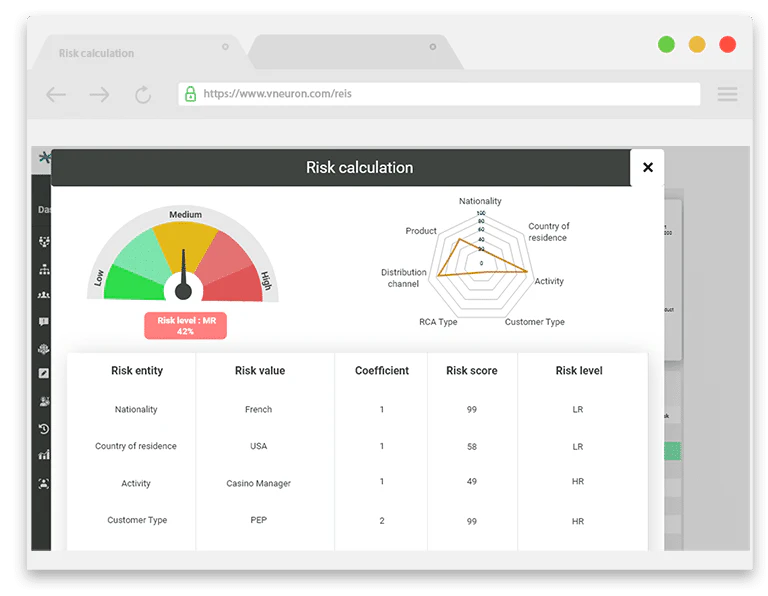This screenshot has height=596, width=768.
Task: Click the Risk value column header
Action: click(x=260, y=371)
